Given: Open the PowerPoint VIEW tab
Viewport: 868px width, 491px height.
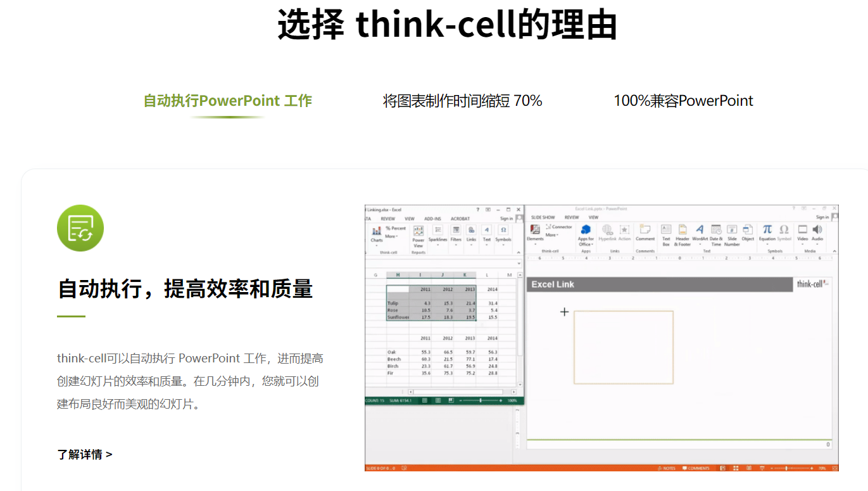Looking at the screenshot, I should click(x=593, y=217).
